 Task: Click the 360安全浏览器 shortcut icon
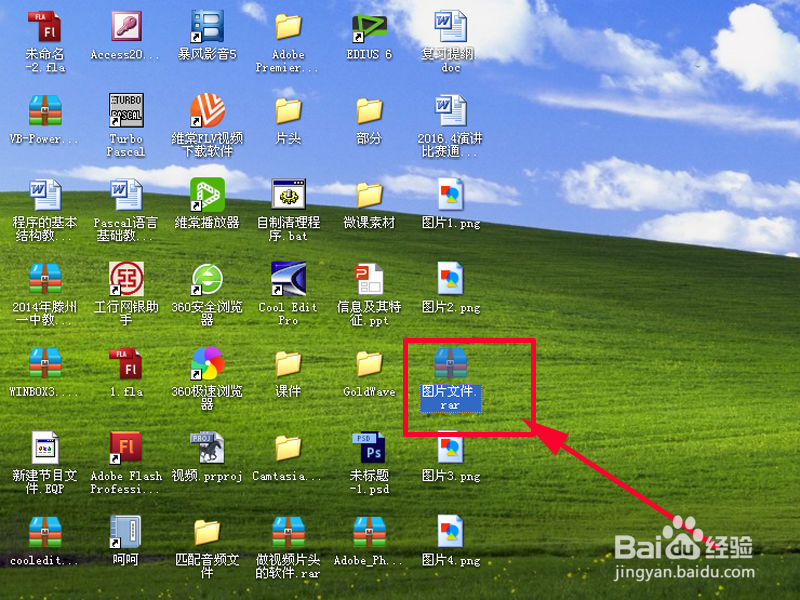[x=207, y=279]
